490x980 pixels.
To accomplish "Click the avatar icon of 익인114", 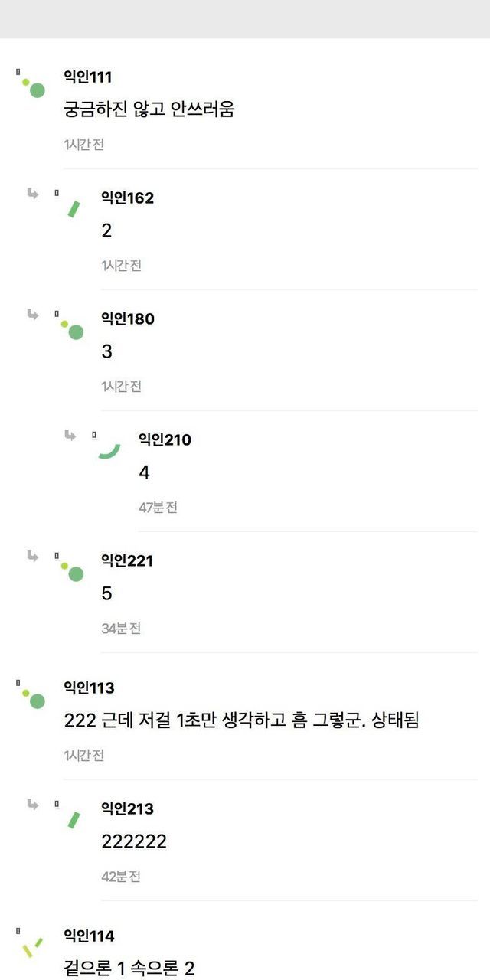I will [33, 946].
